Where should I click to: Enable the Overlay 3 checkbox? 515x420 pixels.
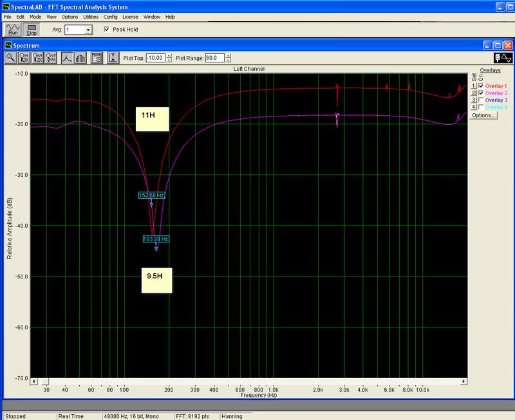pos(480,100)
